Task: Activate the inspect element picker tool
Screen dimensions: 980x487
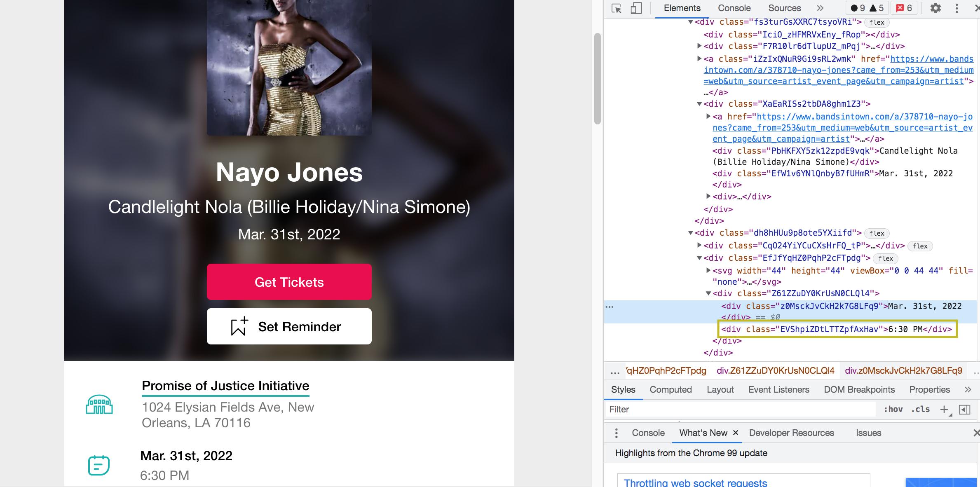Action: click(617, 8)
